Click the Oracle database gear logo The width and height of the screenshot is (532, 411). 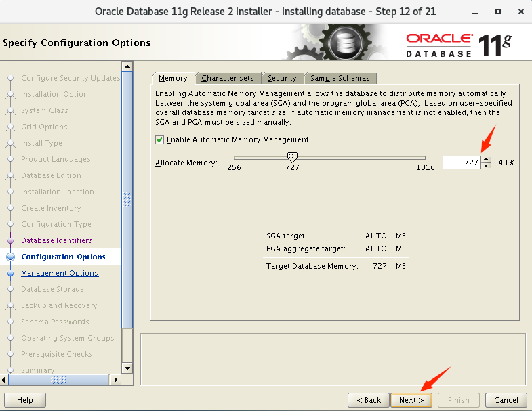(346, 43)
